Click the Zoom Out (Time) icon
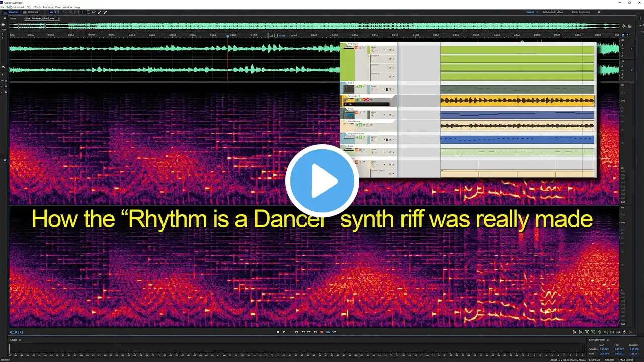This screenshot has width=644, height=362. 594,332
